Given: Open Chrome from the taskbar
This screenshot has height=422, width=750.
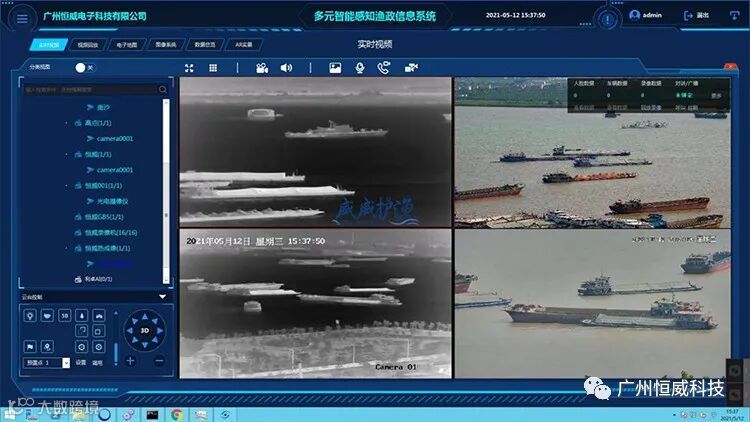Looking at the screenshot, I should coord(177,415).
